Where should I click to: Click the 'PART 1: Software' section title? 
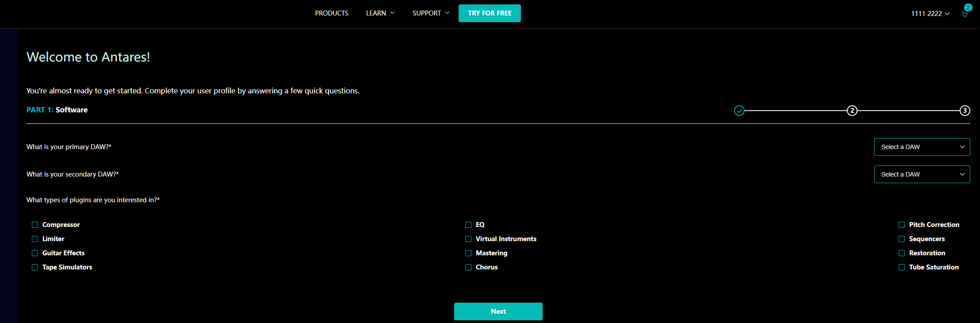point(57,110)
